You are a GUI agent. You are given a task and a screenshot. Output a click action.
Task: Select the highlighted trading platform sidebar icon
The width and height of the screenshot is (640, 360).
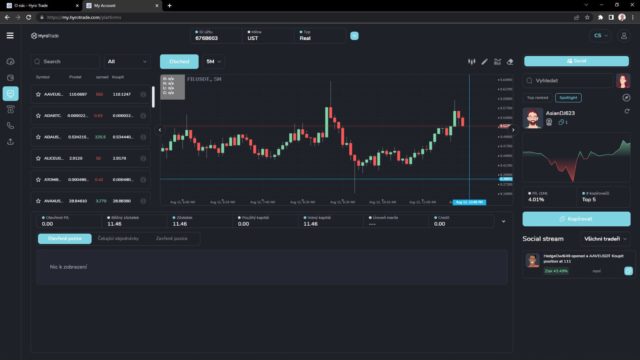coord(11,93)
